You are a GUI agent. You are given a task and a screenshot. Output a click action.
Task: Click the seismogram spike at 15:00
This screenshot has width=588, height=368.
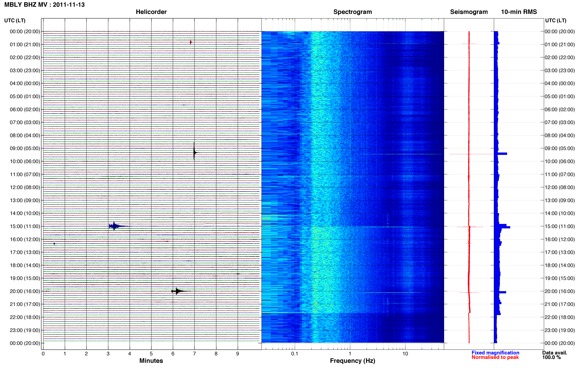click(470, 227)
